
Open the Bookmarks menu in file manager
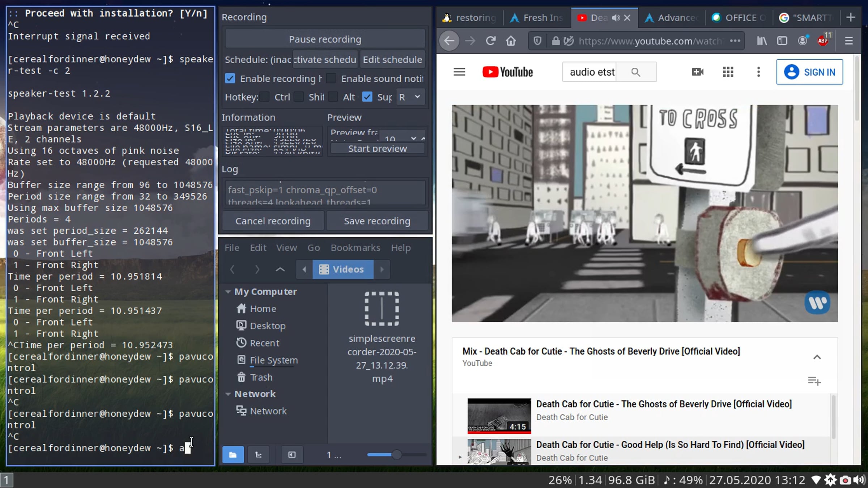coord(356,248)
